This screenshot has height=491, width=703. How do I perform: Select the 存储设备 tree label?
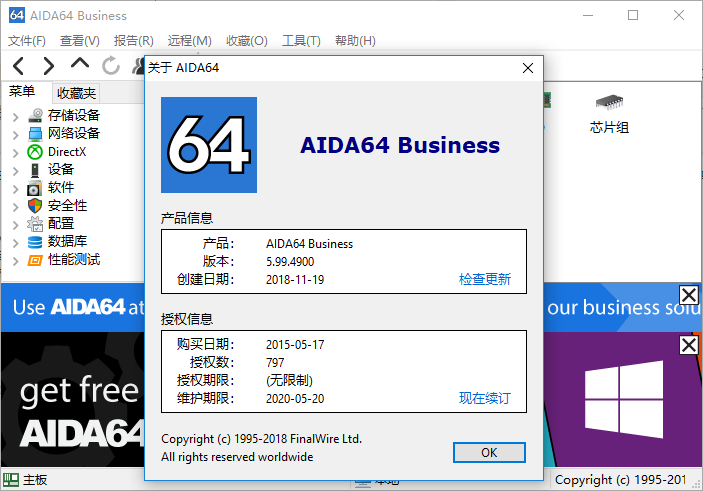[x=74, y=115]
